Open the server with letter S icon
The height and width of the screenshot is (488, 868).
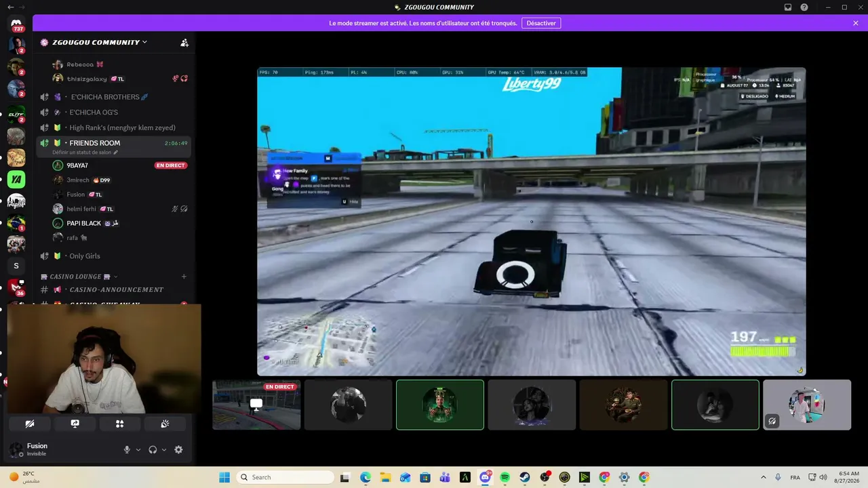coord(16,266)
